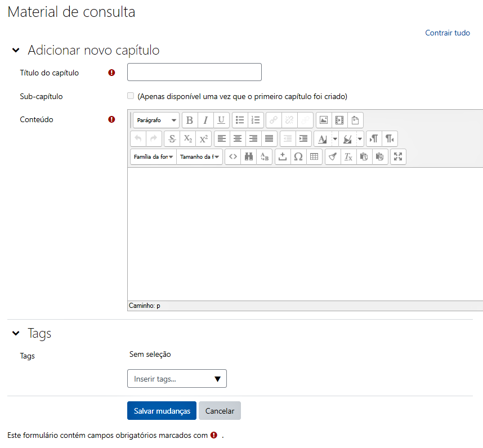Open the text color picker arrow

tap(335, 138)
